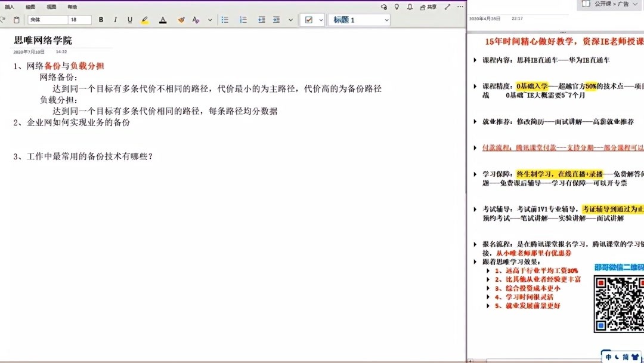
Task: Click the numbered list icon
Action: pyautogui.click(x=243, y=20)
